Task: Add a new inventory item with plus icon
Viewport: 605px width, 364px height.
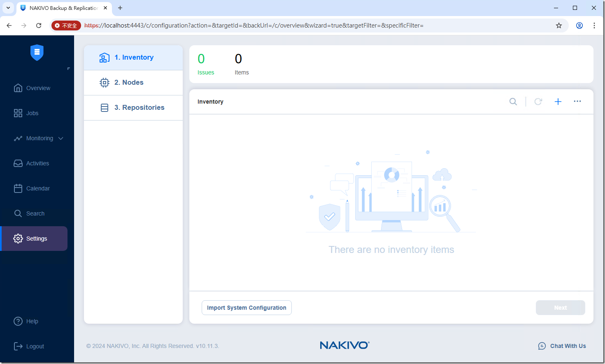Action: tap(558, 102)
